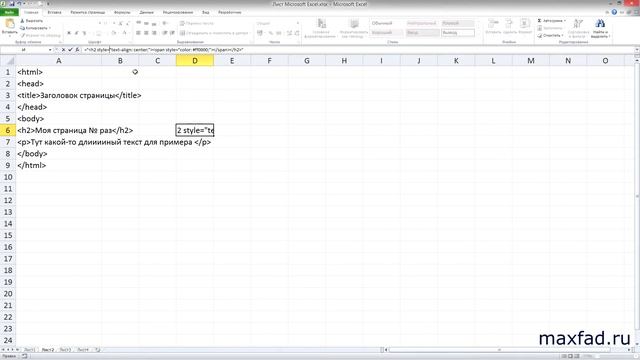Click the font color icon
The image size is (640, 360).
pyautogui.click(x=125, y=33)
